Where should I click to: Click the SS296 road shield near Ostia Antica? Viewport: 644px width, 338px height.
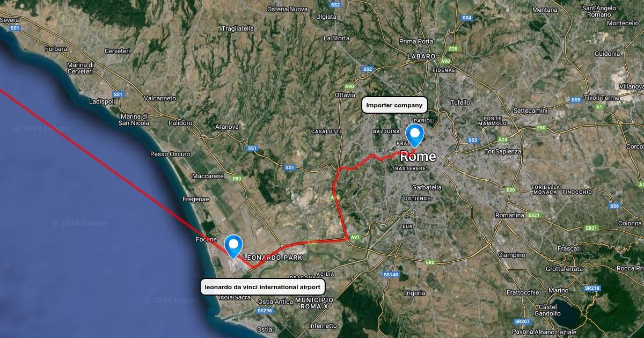tap(265, 311)
